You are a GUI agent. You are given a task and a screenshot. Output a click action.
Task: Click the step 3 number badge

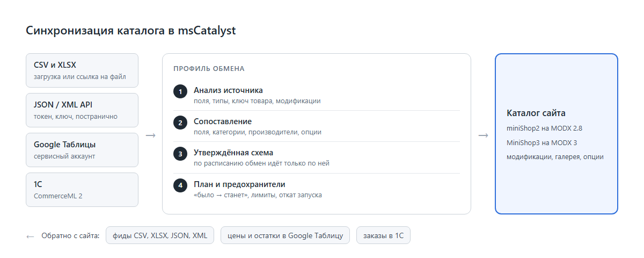(x=180, y=154)
